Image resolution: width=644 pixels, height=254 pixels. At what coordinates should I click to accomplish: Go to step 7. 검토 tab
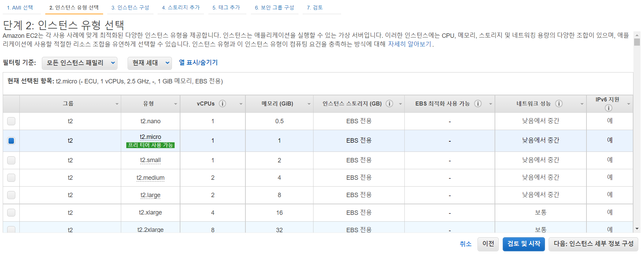(x=315, y=7)
